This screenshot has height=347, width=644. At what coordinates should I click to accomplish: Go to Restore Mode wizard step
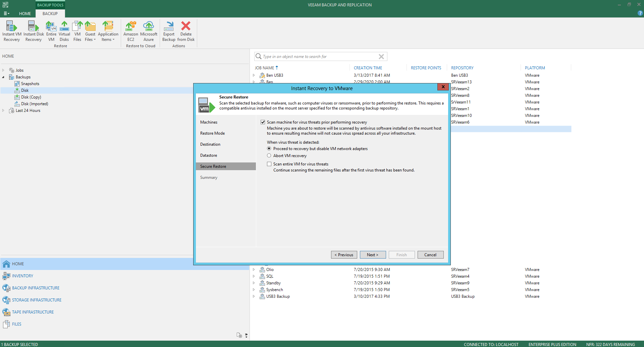212,133
